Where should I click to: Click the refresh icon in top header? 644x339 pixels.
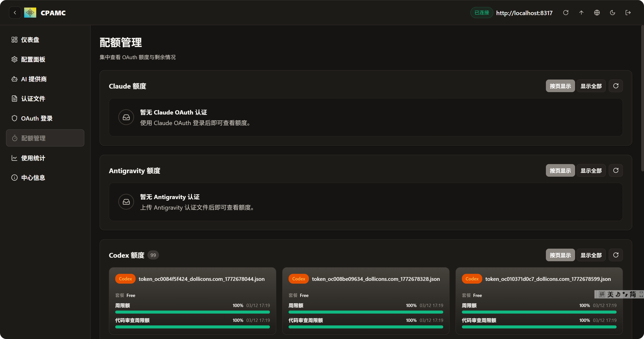[566, 13]
